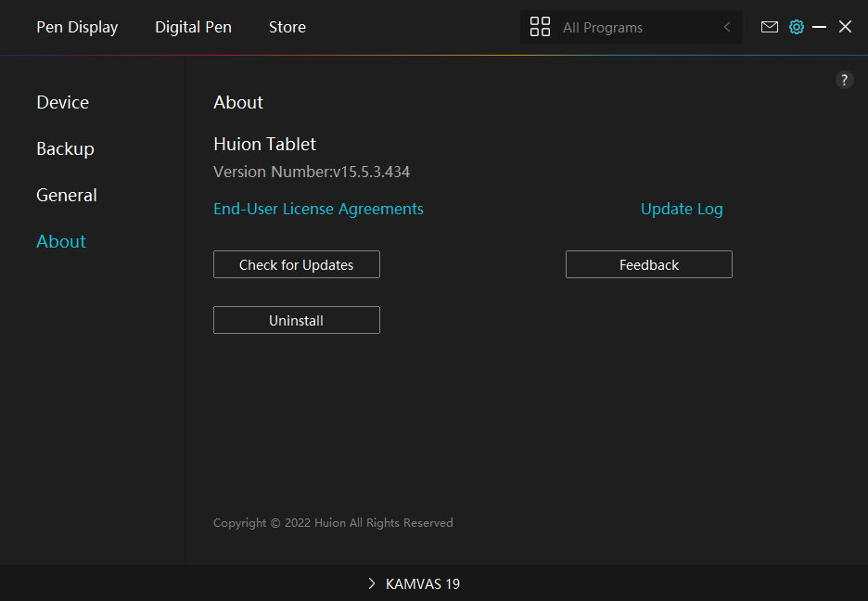
Task: Click the Copyright 2022 Huion text
Action: pos(333,523)
